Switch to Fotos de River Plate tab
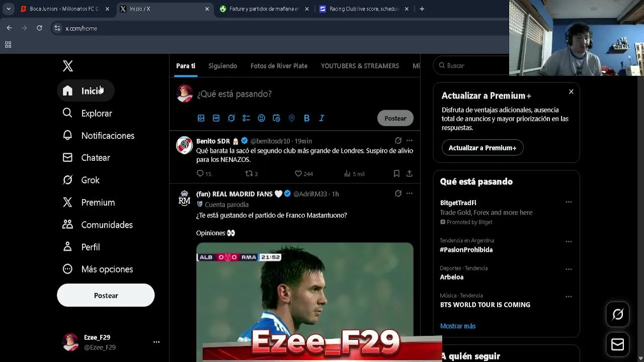Image resolution: width=644 pixels, height=362 pixels. (279, 66)
